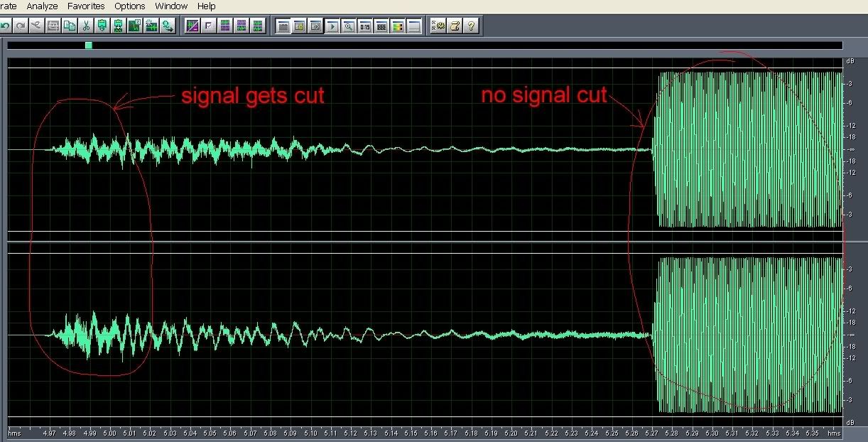Click the grayed-out scissors-style icon after Redo
868x442 pixels.
(x=37, y=26)
